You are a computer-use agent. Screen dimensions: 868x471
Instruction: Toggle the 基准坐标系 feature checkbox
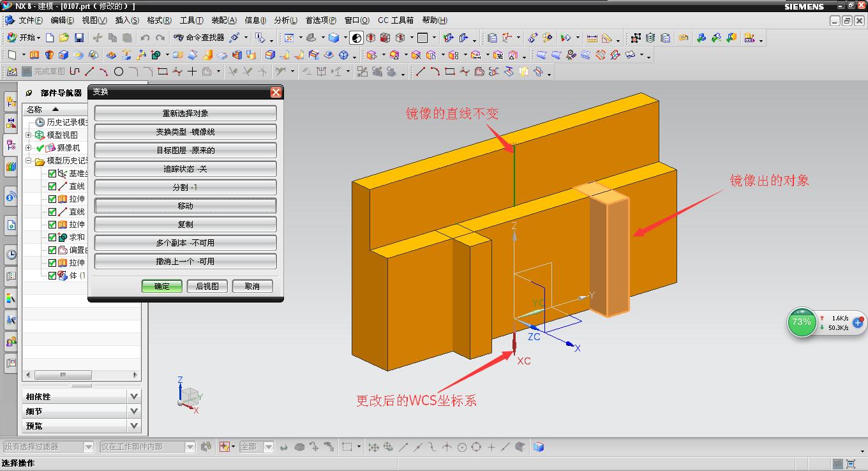click(52, 174)
